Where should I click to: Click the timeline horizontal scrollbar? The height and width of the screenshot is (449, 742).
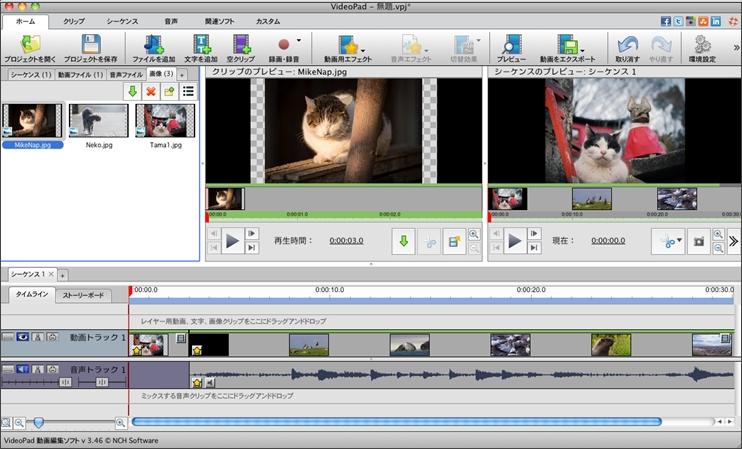pos(397,421)
